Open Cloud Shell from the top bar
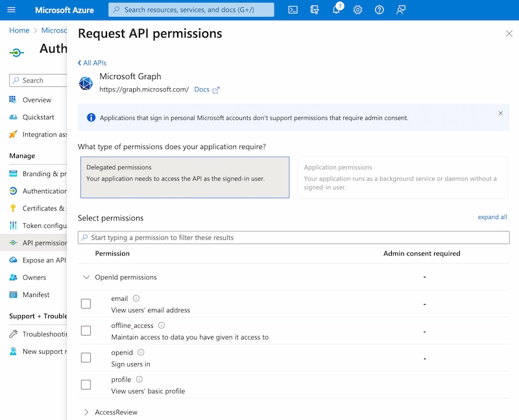The image size is (519, 420). tap(293, 10)
